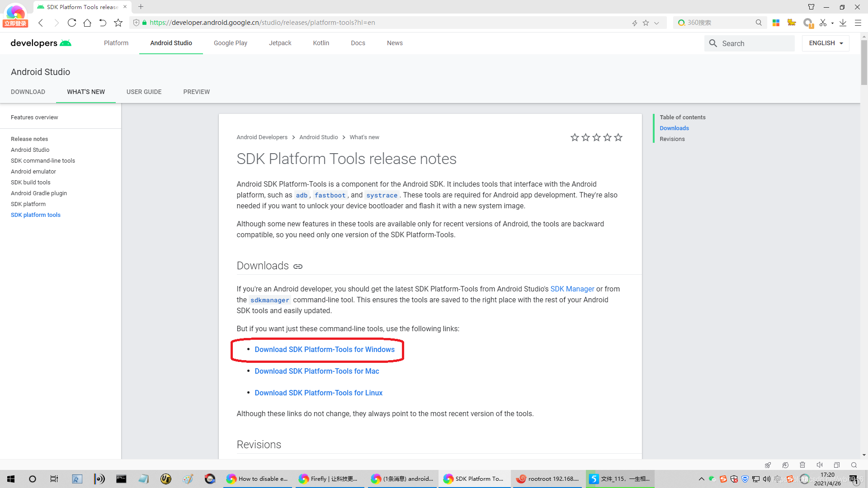The width and height of the screenshot is (868, 488).
Task: Rate the page five stars
Action: click(618, 137)
